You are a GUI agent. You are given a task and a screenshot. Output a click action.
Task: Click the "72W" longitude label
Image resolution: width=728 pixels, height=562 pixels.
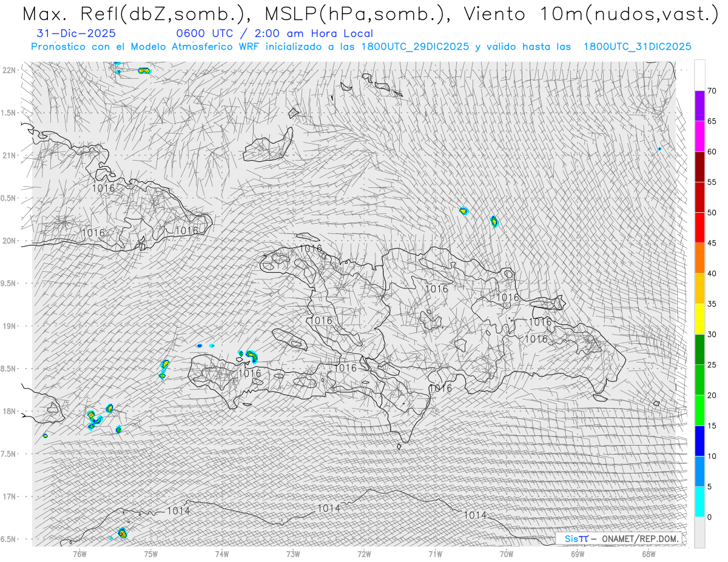point(364,554)
